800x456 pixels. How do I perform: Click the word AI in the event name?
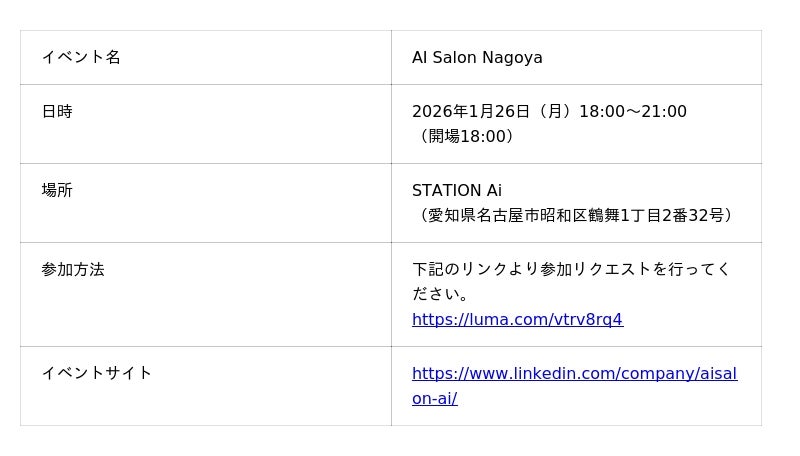tap(420, 58)
